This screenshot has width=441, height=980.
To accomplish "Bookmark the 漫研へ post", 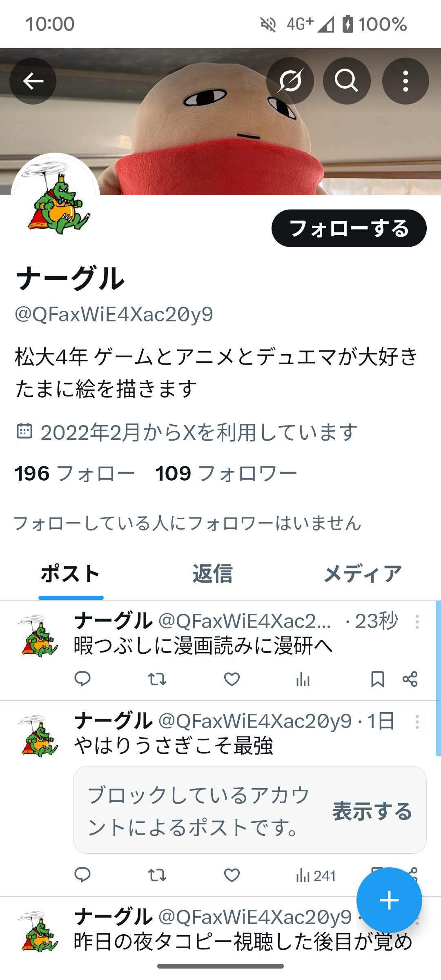I will pyautogui.click(x=377, y=679).
